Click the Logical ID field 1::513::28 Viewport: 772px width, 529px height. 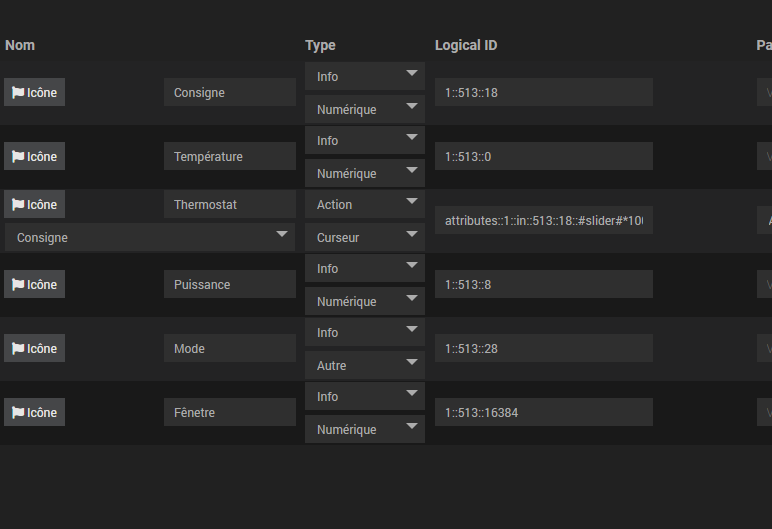543,349
